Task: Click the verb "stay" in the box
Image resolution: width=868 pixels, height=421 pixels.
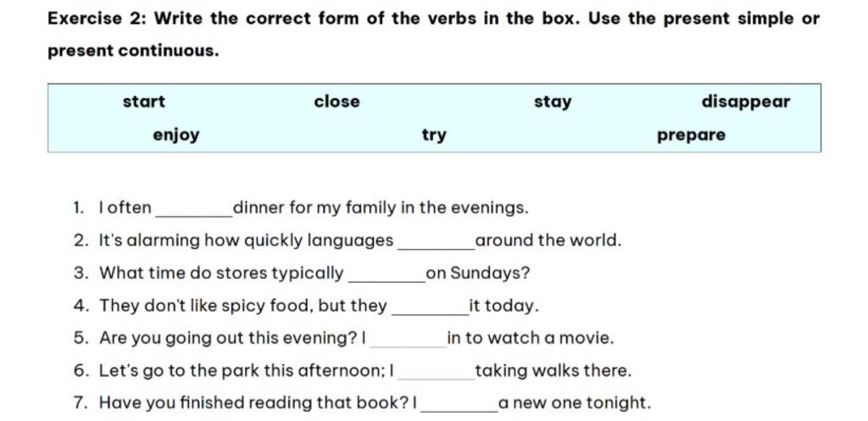Action: [553, 102]
